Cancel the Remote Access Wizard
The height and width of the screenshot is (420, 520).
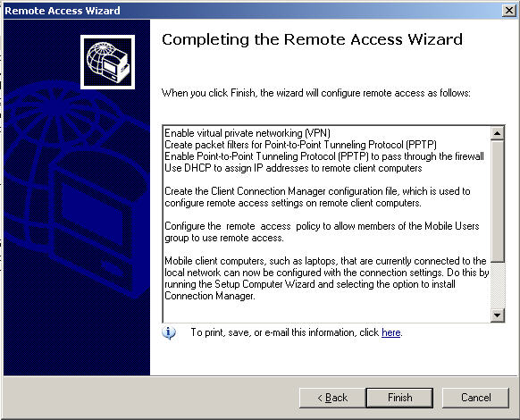point(475,398)
